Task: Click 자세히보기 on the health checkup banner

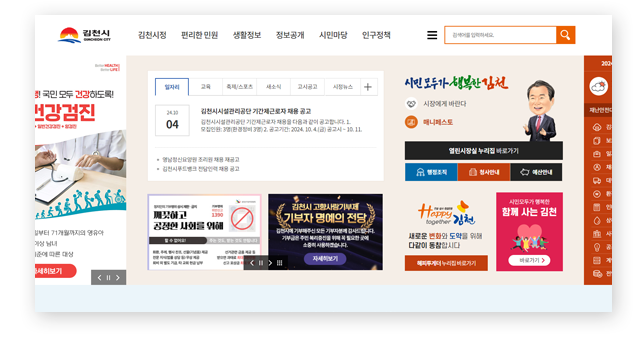Action: point(55,271)
